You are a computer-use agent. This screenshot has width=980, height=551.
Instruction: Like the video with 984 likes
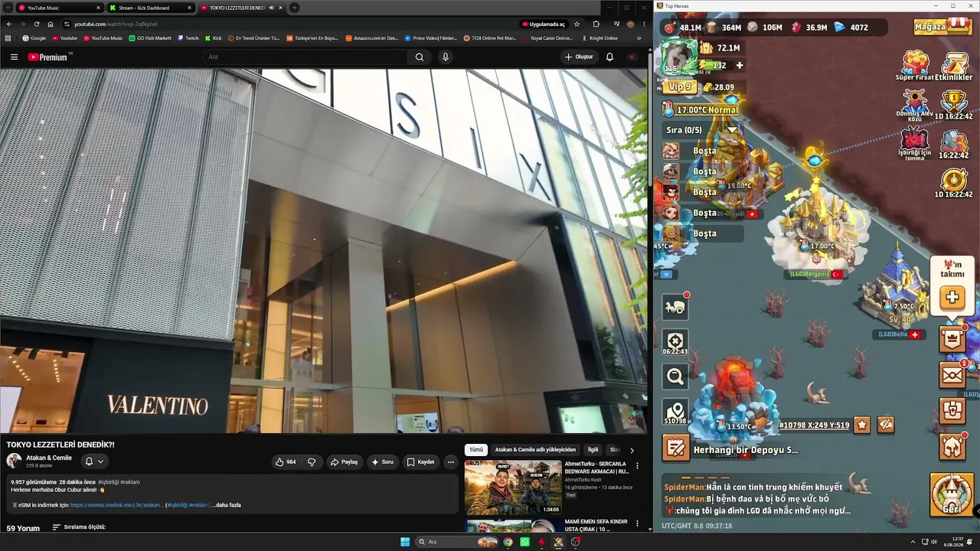pyautogui.click(x=286, y=462)
